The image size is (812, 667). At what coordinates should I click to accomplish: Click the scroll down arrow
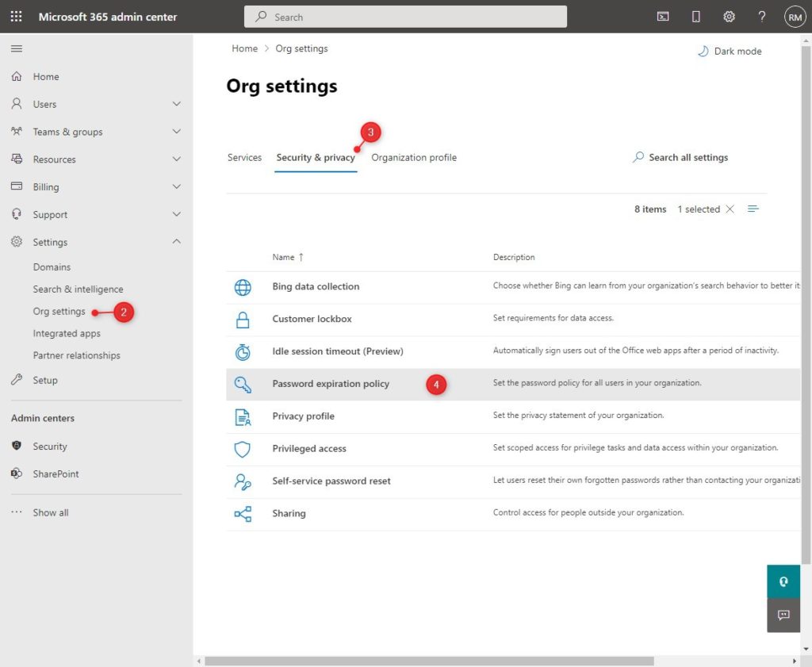click(x=806, y=648)
